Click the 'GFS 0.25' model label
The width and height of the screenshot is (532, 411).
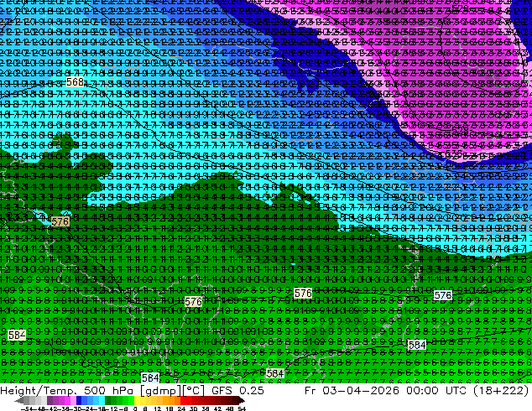[237, 390]
